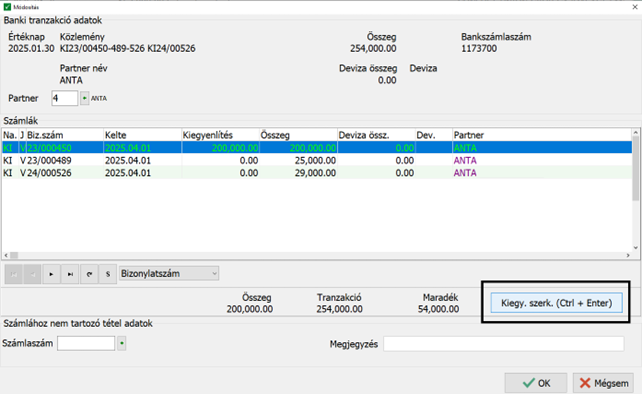642x394 pixels.
Task: Go to first record navigation button
Action: (14, 274)
